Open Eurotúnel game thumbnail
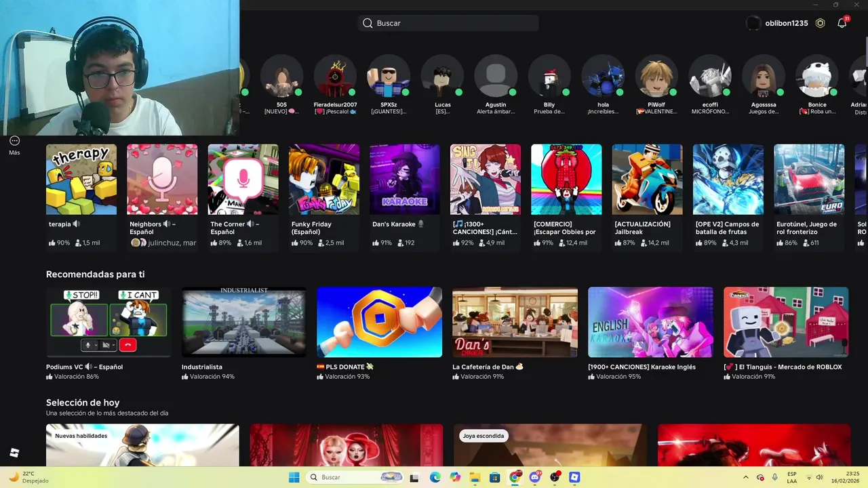The height and width of the screenshot is (488, 868). 809,180
